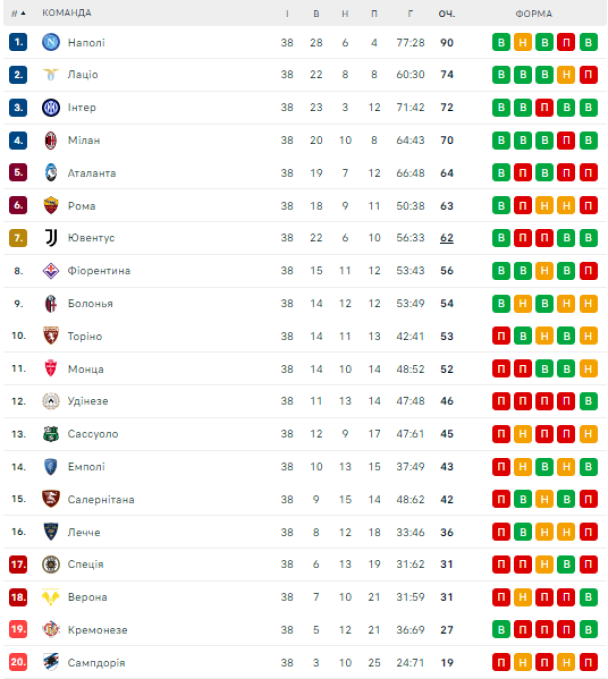The height and width of the screenshot is (679, 608).
Task: Click the Inter club logo
Action: click(50, 107)
